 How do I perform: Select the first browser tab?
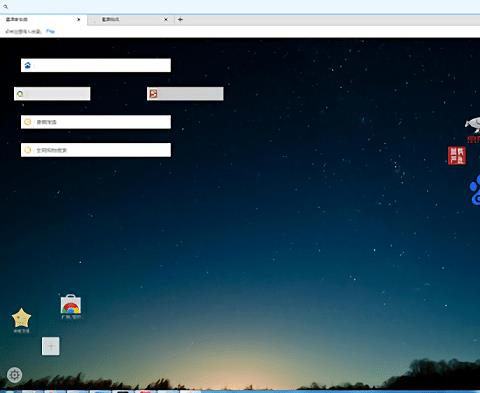click(43, 19)
